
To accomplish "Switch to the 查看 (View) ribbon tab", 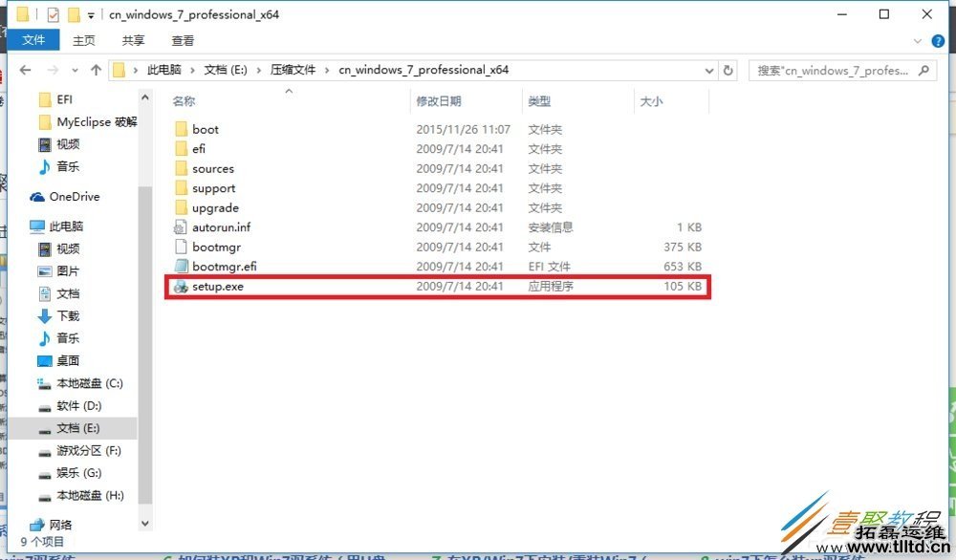I will (183, 40).
